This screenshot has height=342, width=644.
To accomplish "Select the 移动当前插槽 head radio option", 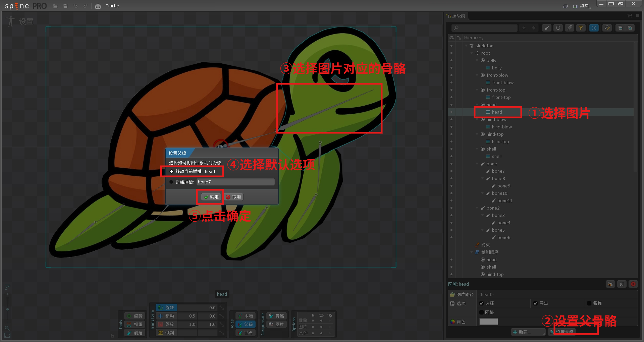I will coord(193,171).
